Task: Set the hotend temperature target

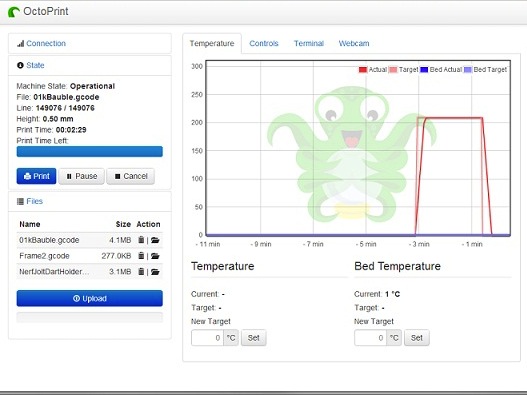Action: pyautogui.click(x=254, y=338)
